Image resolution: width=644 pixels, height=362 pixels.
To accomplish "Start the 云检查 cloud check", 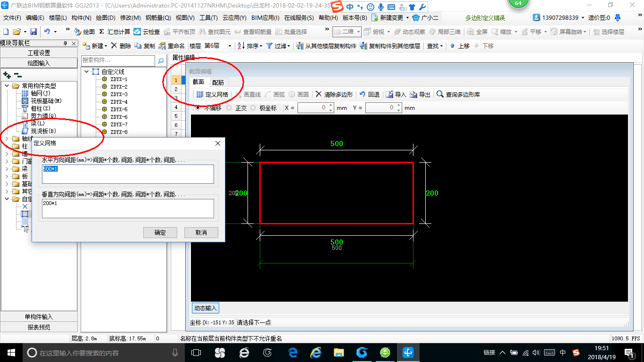I will 147,32.
